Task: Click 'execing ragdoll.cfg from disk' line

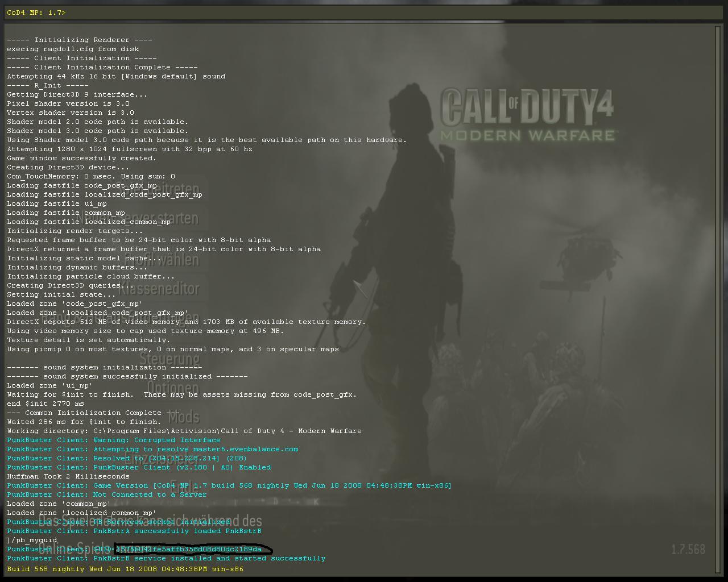Action: (73, 49)
